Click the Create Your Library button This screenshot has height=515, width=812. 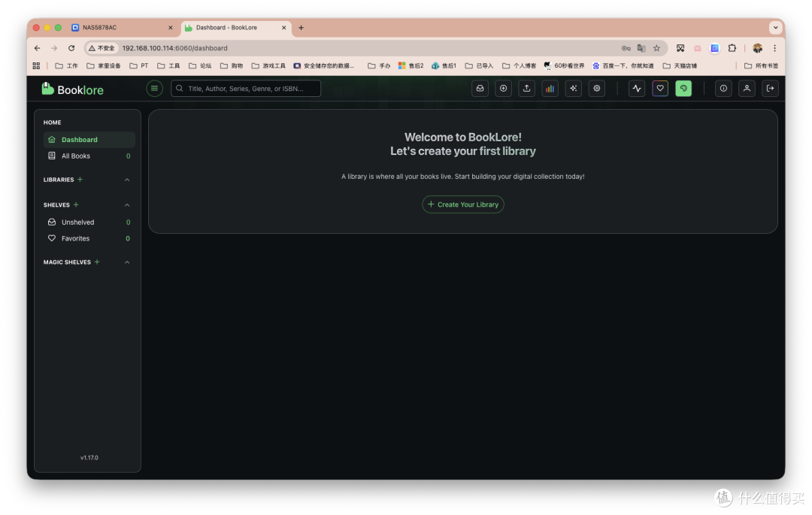pos(463,204)
